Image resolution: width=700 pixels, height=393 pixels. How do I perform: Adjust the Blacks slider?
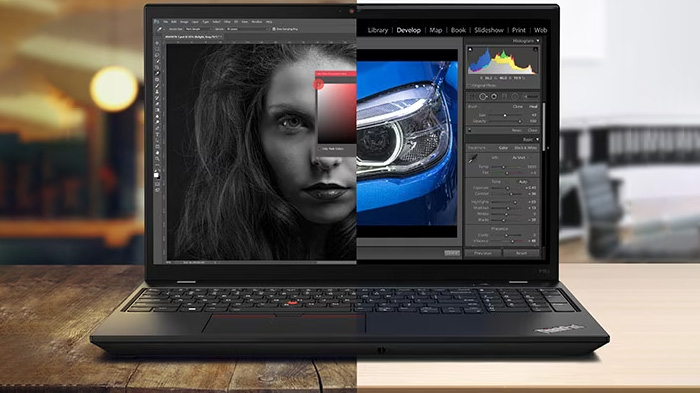coord(508,220)
